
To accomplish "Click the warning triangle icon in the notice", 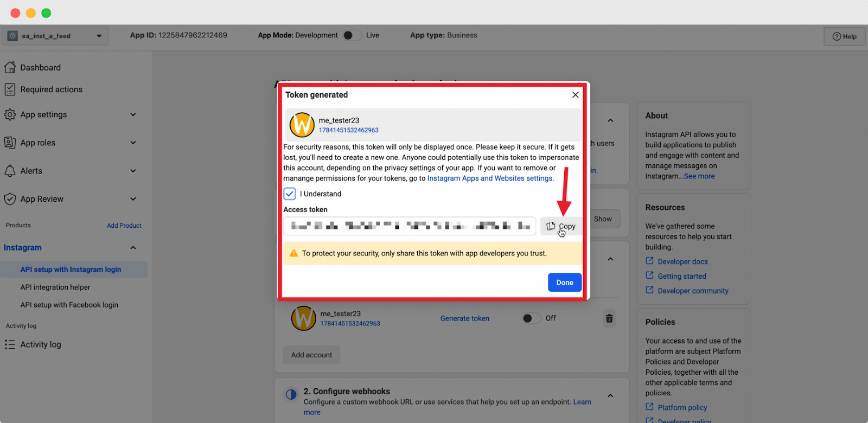I will tap(293, 253).
